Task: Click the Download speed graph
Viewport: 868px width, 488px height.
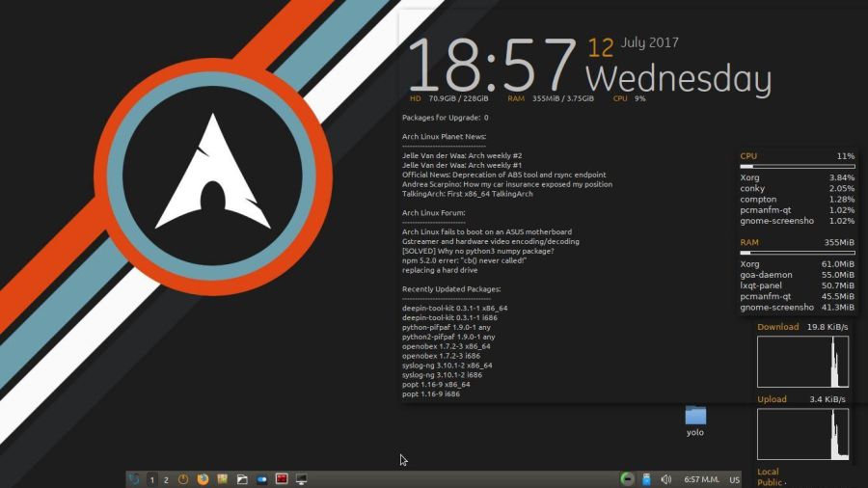Action: [x=802, y=362]
